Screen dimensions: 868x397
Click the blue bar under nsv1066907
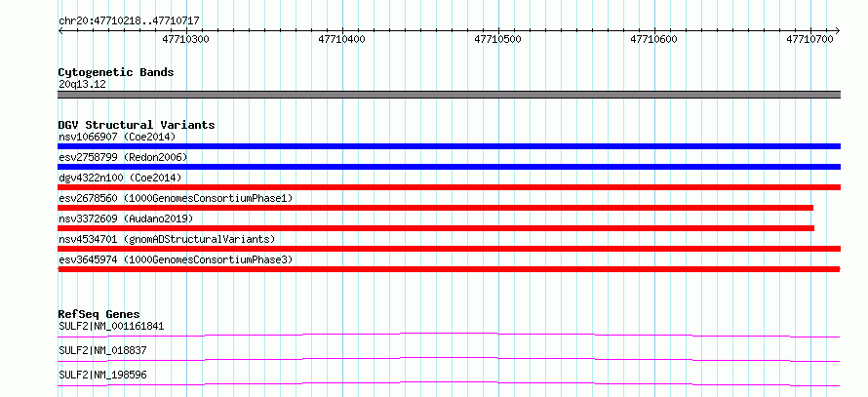point(449,146)
